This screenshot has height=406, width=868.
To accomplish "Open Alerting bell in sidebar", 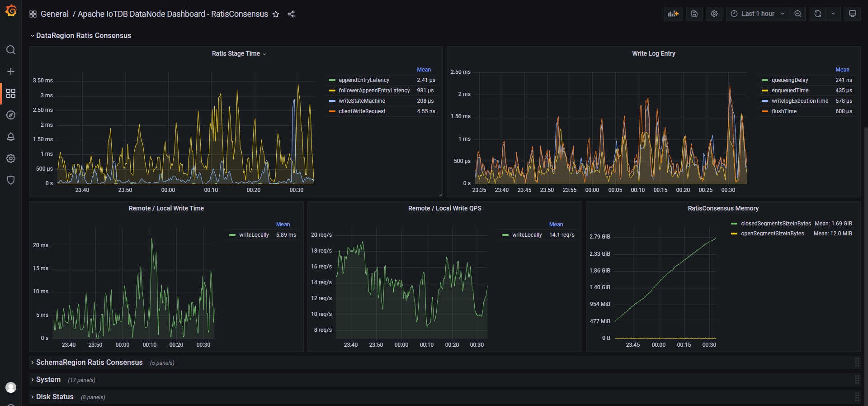I will 11,137.
